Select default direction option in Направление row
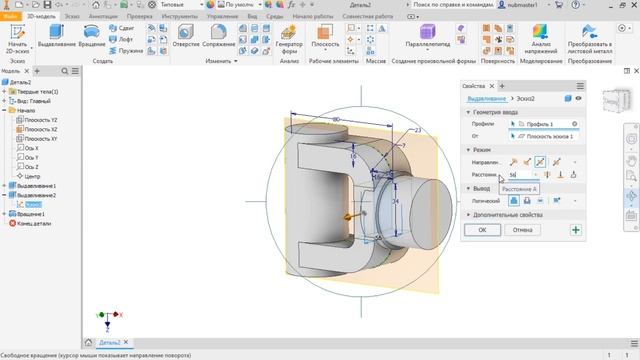This screenshot has width=640, height=360. pyautogui.click(x=513, y=162)
